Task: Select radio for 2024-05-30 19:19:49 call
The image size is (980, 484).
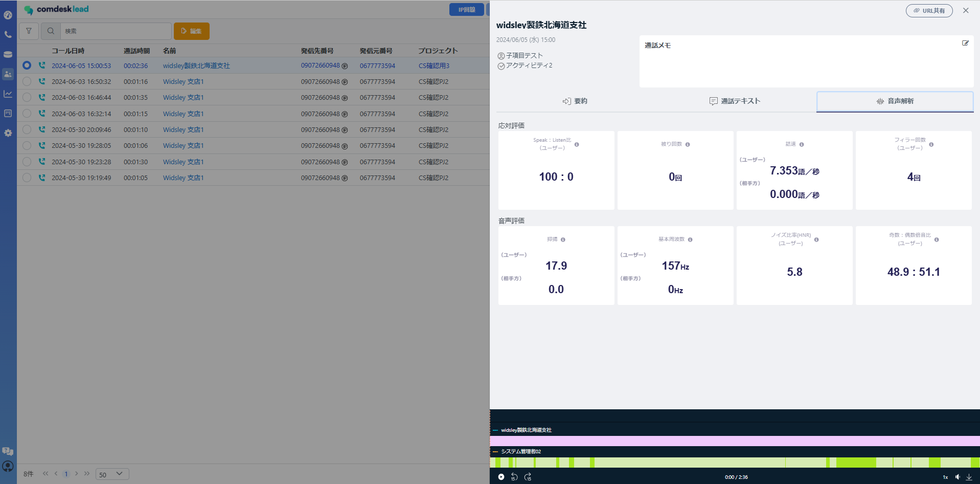Action: [x=27, y=178]
